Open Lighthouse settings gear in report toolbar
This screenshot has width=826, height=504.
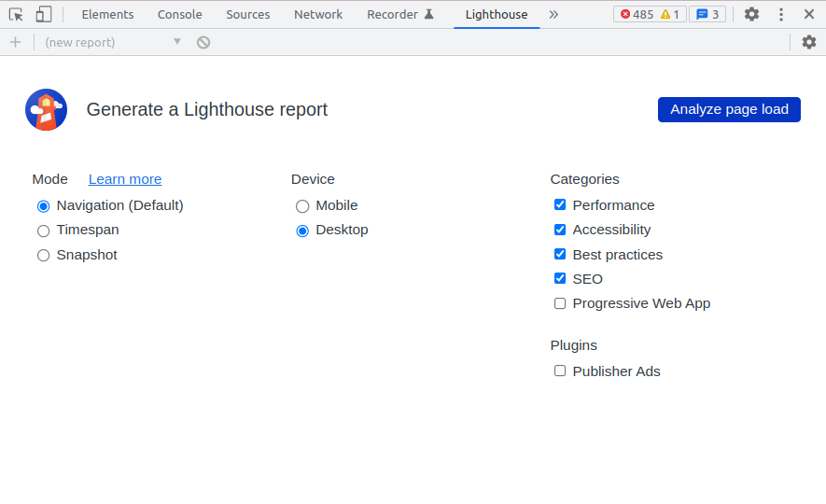pyautogui.click(x=809, y=42)
